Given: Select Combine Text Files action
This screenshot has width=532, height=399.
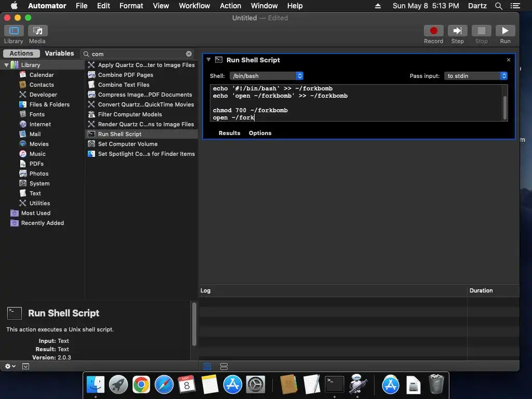Looking at the screenshot, I should click(x=141, y=85).
